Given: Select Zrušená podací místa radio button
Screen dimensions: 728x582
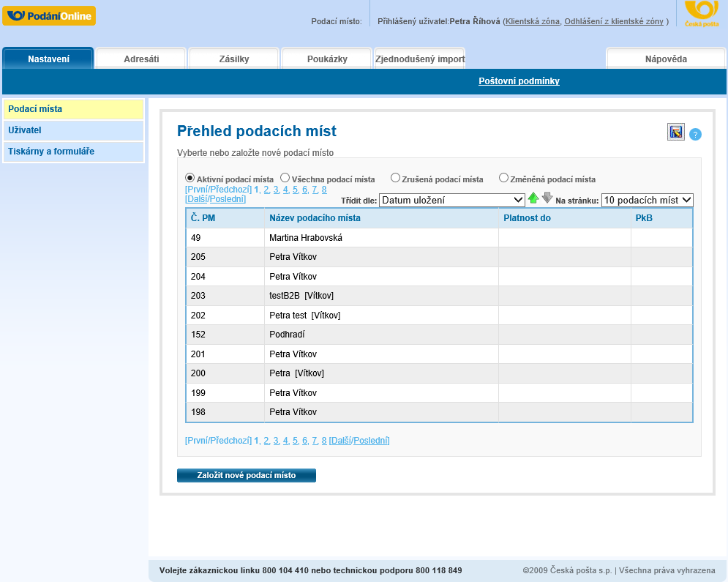Looking at the screenshot, I should pos(395,178).
